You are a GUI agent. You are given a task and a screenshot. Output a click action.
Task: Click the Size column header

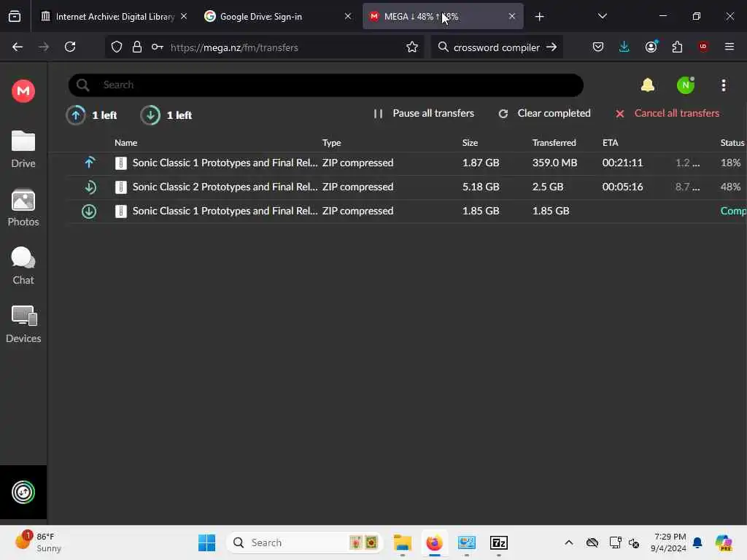(x=470, y=142)
